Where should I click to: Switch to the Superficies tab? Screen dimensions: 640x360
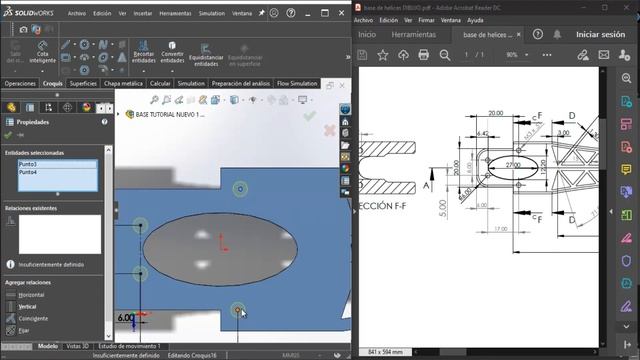pyautogui.click(x=83, y=83)
